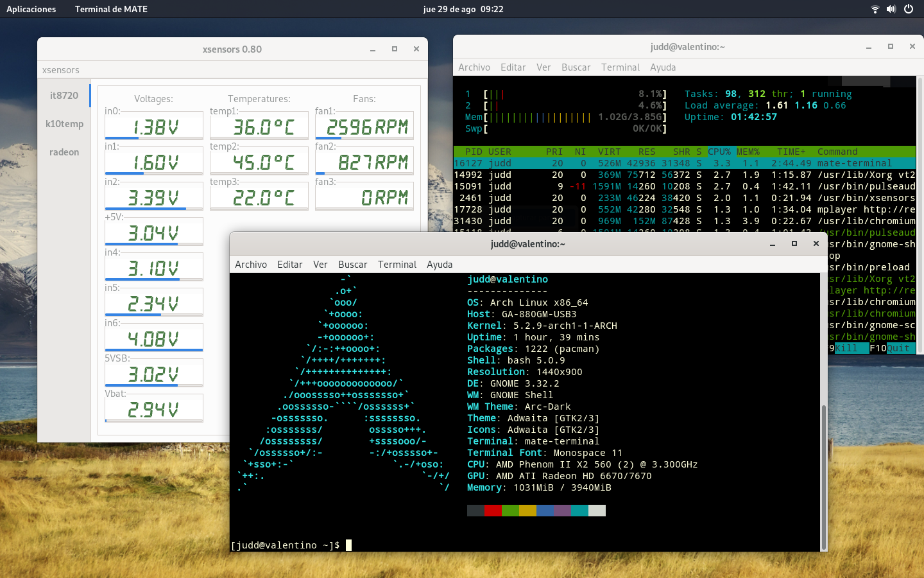Switch to the k10temp tab
The image size is (924, 578).
[x=64, y=123]
